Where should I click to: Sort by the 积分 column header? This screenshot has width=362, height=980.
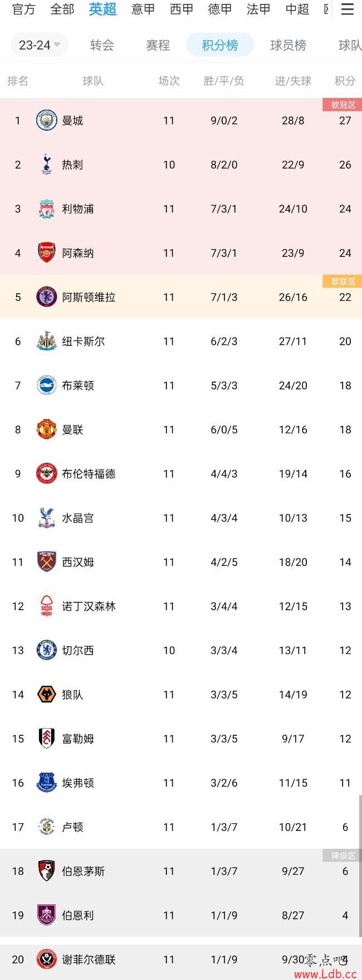click(345, 81)
